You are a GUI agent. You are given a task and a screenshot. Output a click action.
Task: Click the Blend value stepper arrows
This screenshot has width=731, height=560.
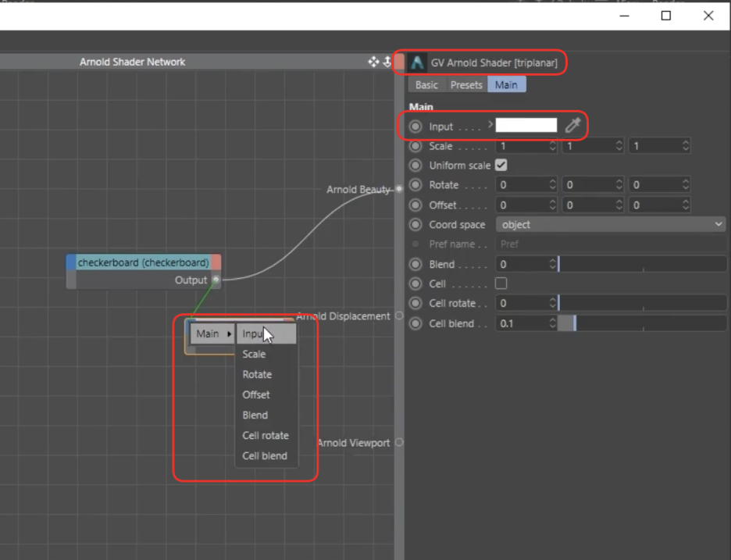coord(552,265)
